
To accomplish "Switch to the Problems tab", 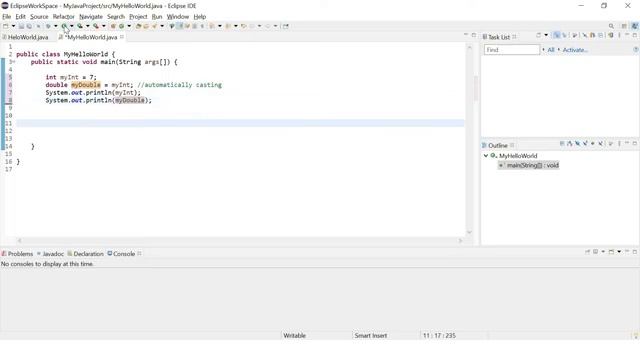I will pos(17,253).
